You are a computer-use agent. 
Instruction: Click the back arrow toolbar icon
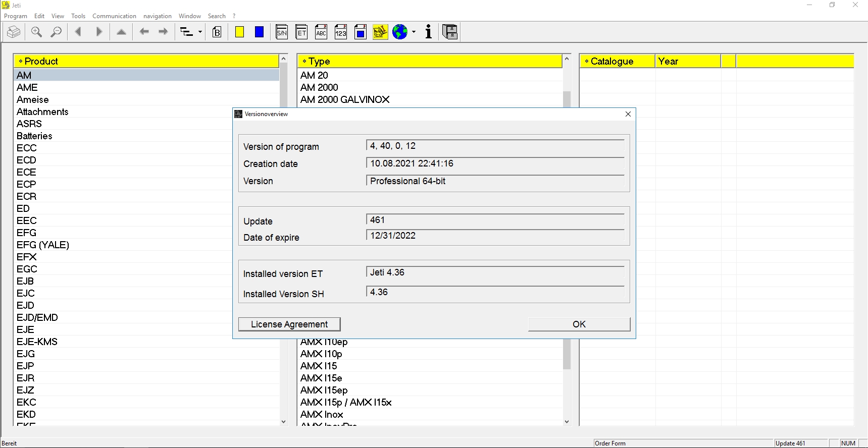144,32
